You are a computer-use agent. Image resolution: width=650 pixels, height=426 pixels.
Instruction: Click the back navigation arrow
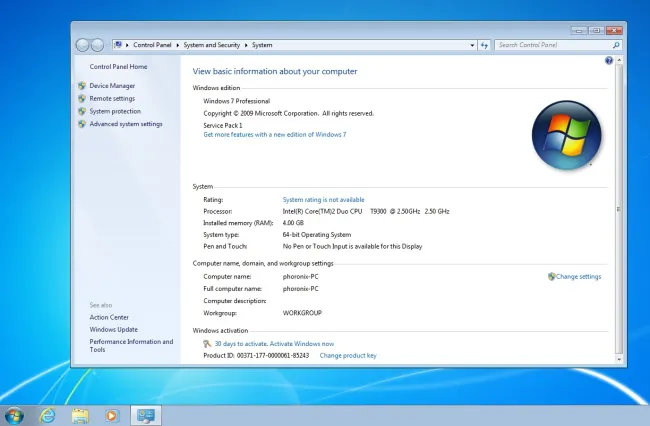tap(83, 45)
